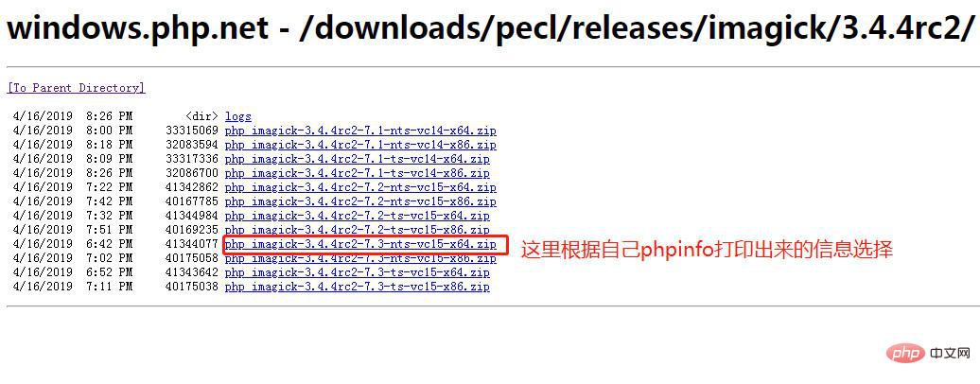The width and height of the screenshot is (980, 384).
Task: Click the red phpinfo annotation text
Action: (x=708, y=250)
